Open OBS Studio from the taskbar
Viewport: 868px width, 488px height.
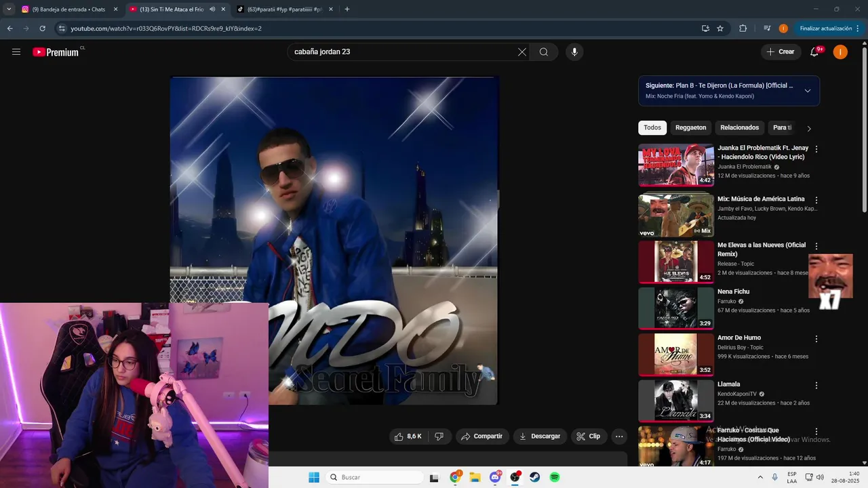[x=515, y=477]
